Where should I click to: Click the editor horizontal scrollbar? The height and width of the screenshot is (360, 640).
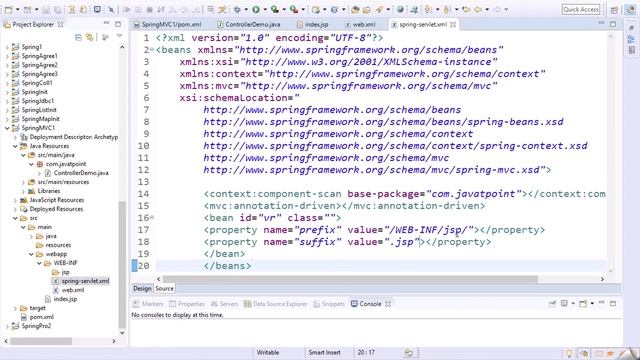click(350, 279)
